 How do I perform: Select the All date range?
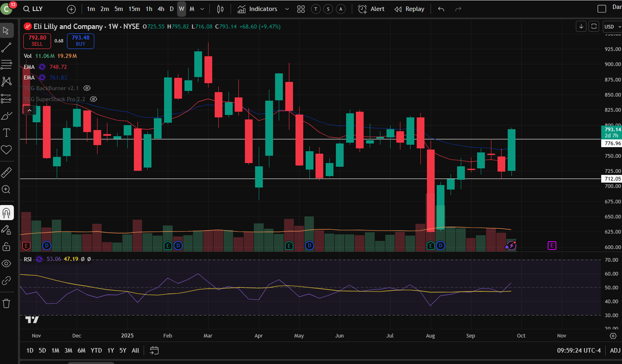pos(135,351)
